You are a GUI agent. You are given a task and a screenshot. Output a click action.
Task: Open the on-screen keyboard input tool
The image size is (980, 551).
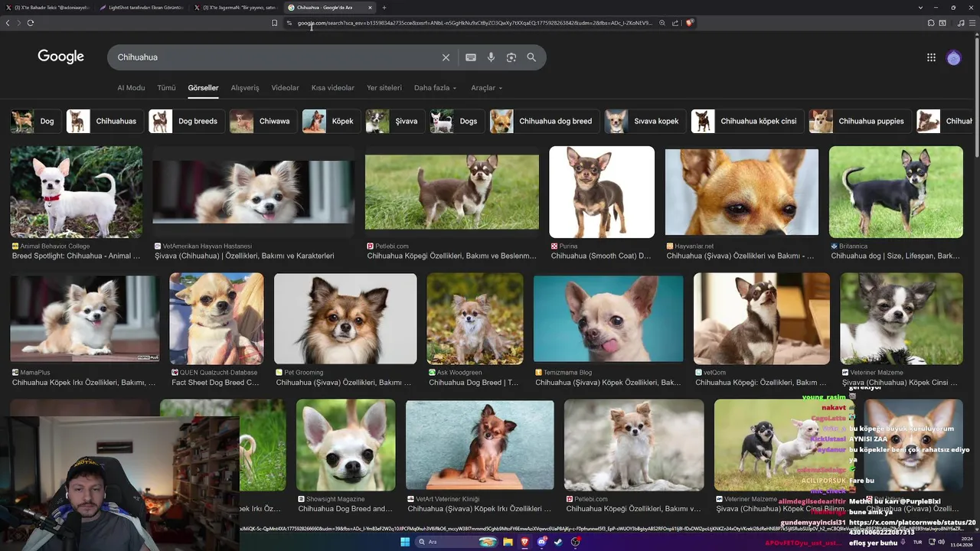pyautogui.click(x=471, y=57)
